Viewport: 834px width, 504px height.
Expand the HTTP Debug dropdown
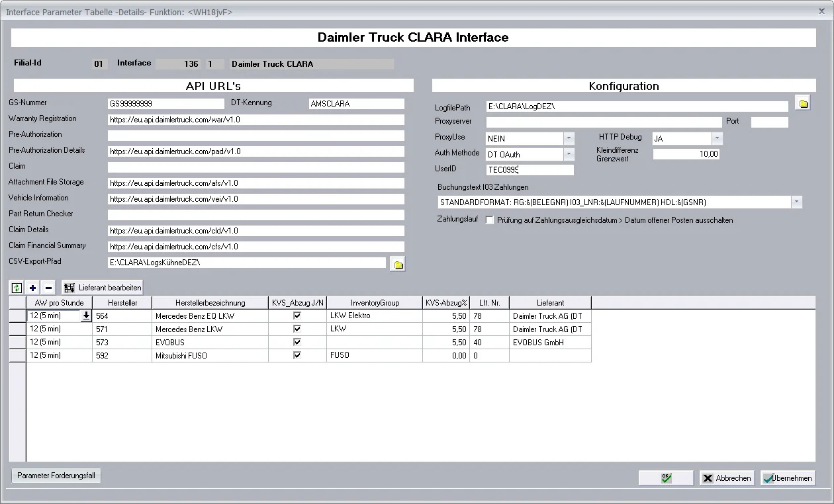(x=717, y=138)
